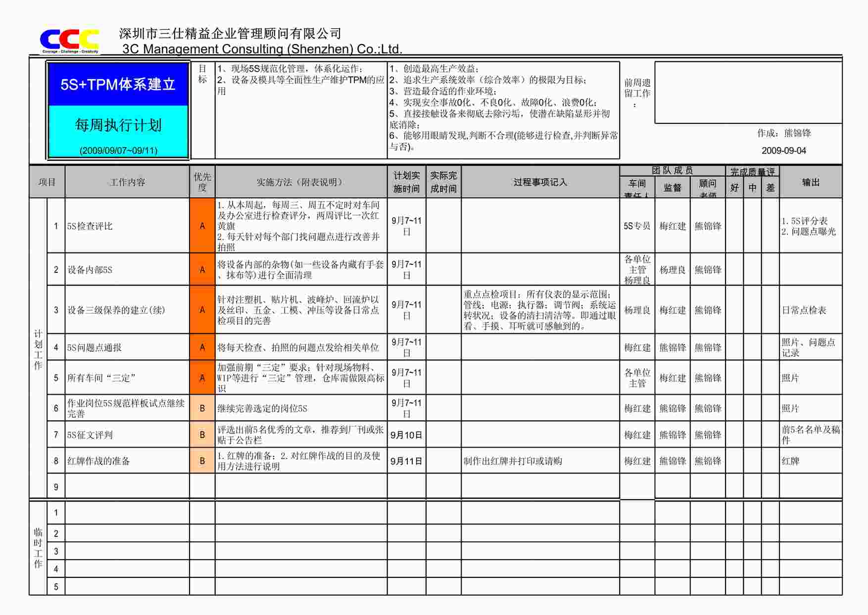
Task: Click the '前周遗留工作' empty box
Action: (x=748, y=93)
